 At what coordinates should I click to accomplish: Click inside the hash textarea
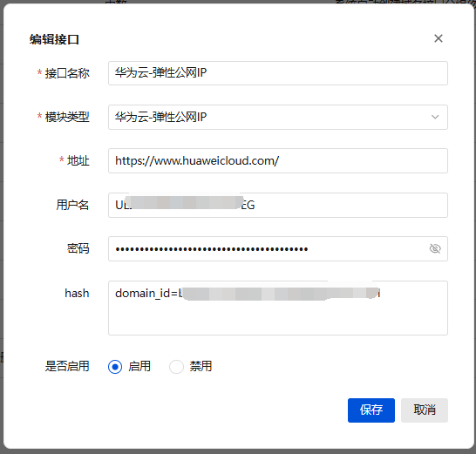[278, 308]
